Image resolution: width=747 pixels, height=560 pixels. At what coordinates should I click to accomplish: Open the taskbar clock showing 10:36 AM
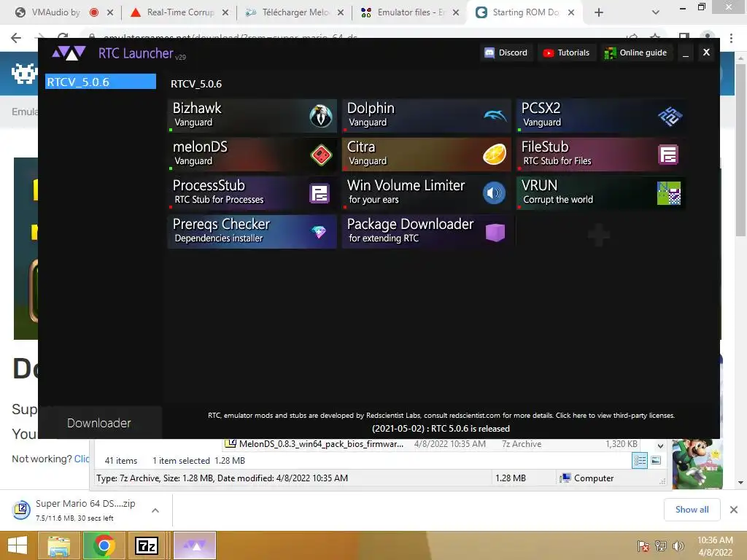pos(715,545)
